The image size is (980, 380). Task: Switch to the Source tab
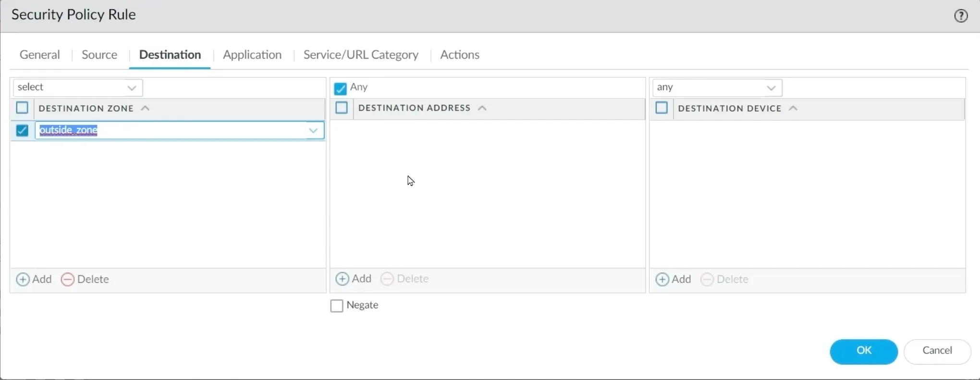coord(99,55)
